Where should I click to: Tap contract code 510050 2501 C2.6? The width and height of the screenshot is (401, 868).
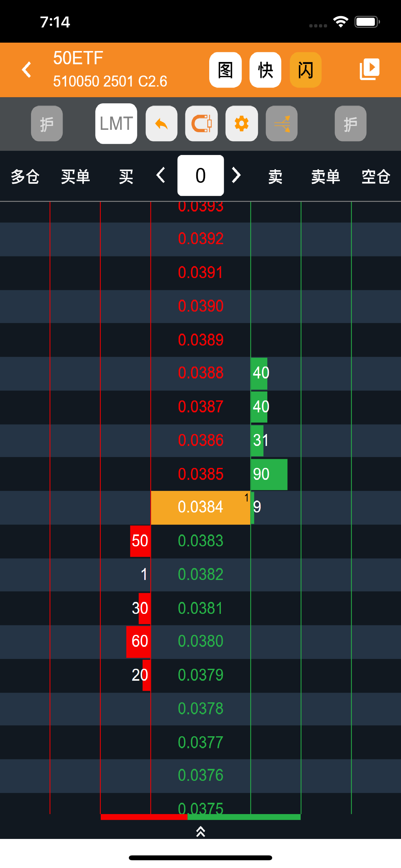pos(110,81)
